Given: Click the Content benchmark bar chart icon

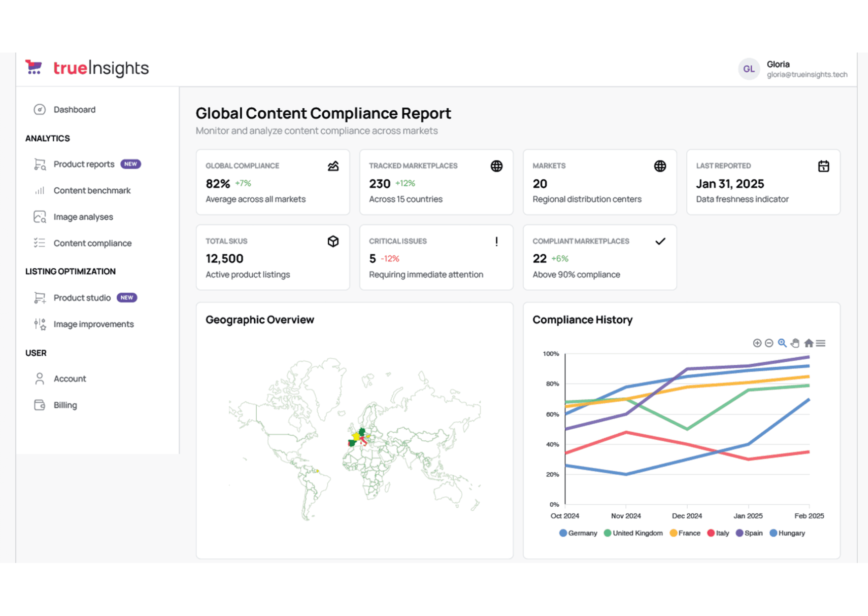Looking at the screenshot, I should click(x=40, y=191).
